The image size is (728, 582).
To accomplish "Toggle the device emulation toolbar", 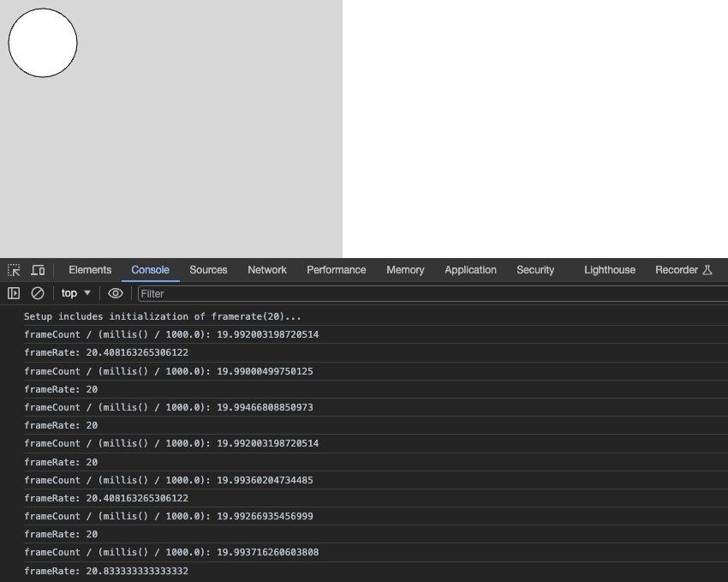I will 37,270.
